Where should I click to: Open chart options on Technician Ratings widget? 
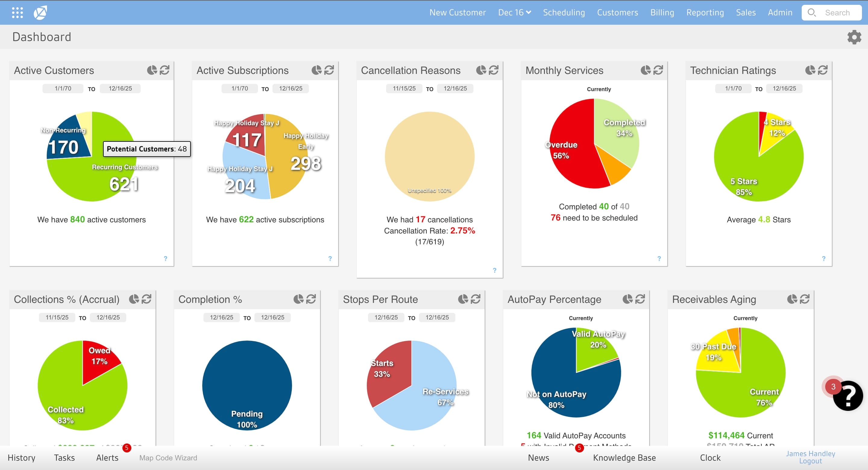click(810, 70)
